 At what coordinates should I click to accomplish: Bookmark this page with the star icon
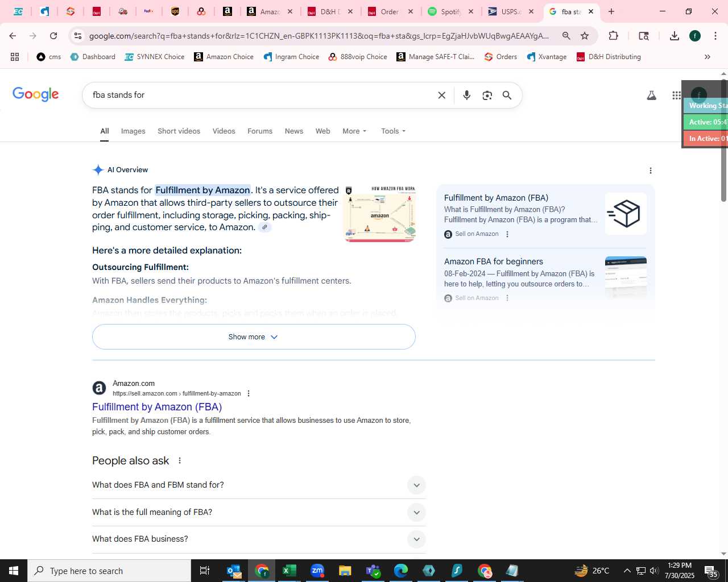point(585,36)
